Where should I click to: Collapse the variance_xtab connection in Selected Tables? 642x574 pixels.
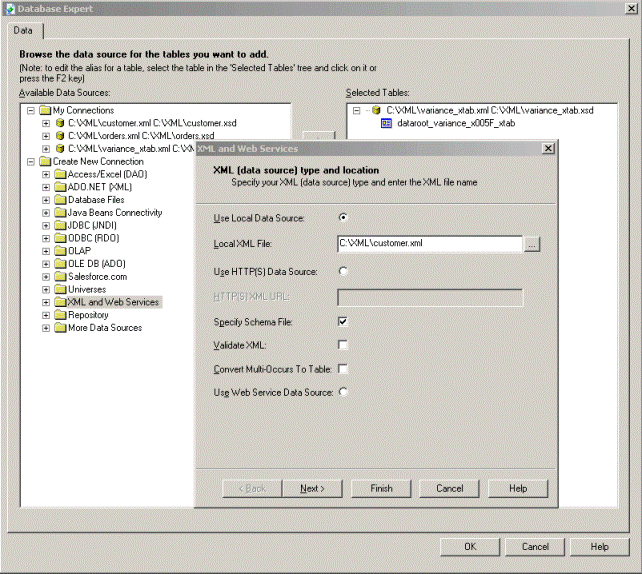click(357, 111)
